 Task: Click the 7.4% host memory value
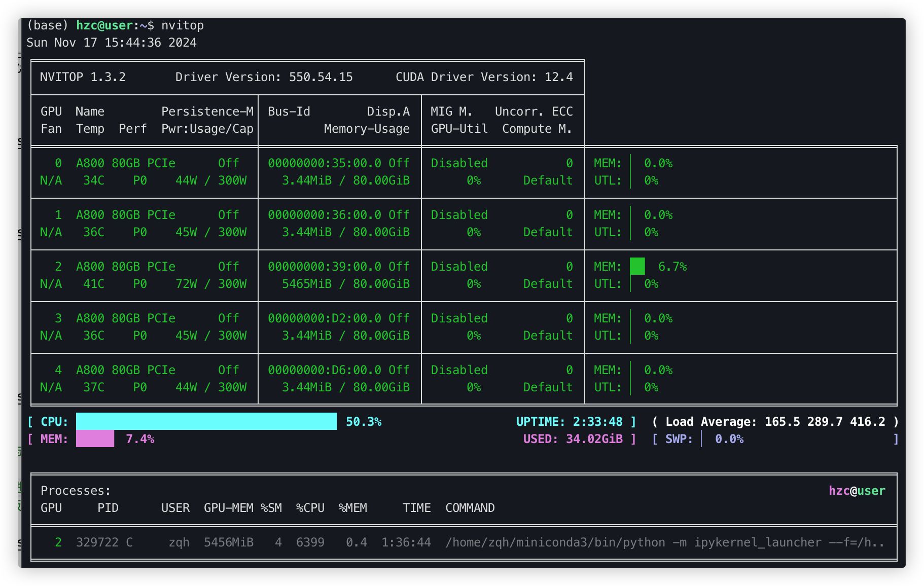tap(140, 439)
